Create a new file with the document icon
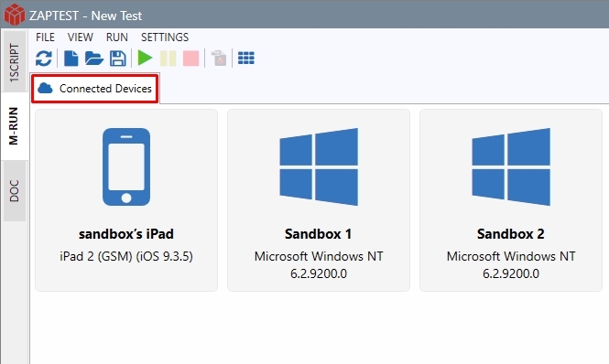 click(71, 59)
